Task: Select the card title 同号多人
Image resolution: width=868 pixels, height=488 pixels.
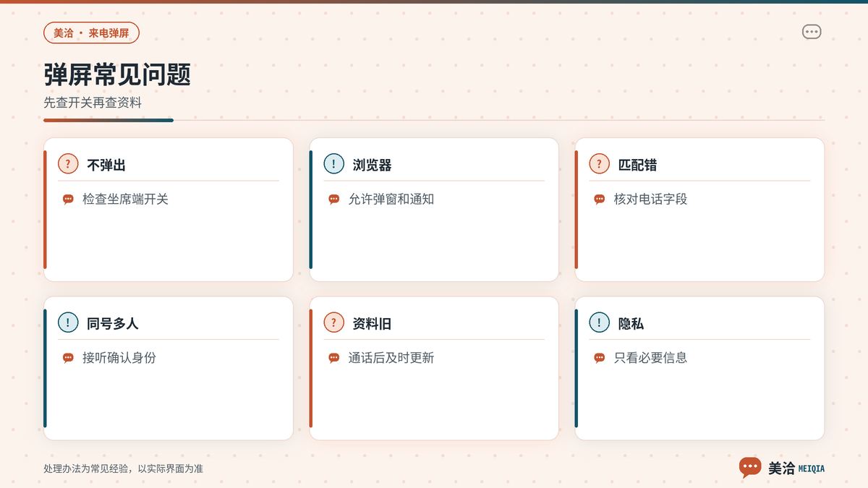Action: coord(113,324)
